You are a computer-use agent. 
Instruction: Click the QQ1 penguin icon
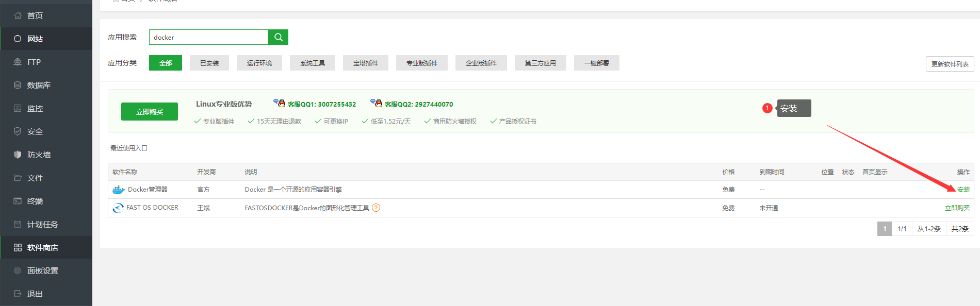(x=279, y=103)
